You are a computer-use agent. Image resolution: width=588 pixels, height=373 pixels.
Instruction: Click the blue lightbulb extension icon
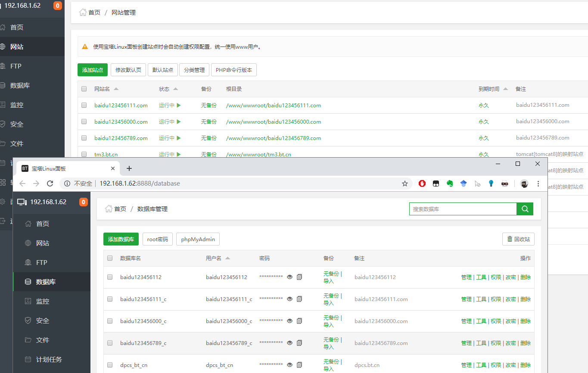pos(491,183)
